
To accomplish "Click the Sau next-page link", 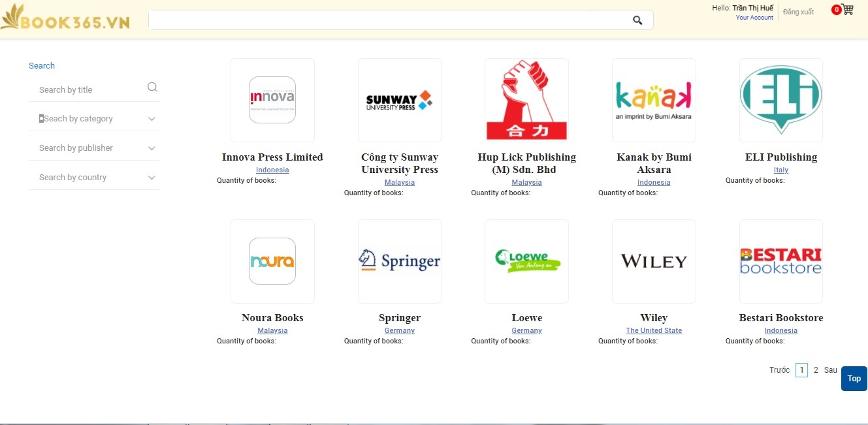I will 830,370.
